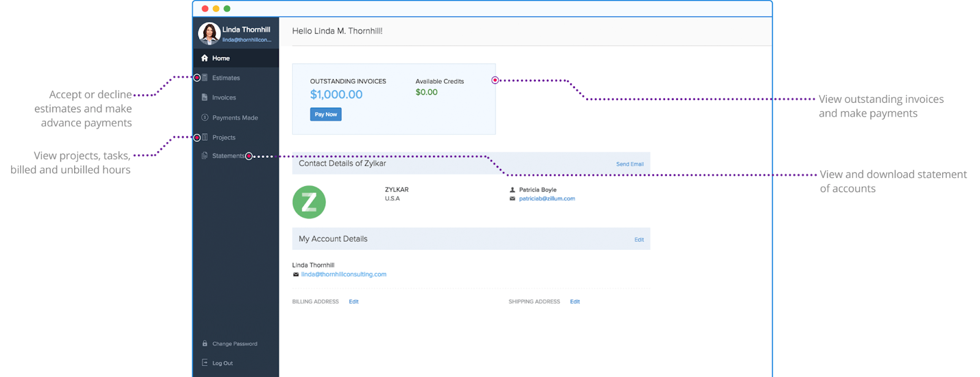This screenshot has width=980, height=377.
Task: Click the OUTSTANDING INVOICES label
Action: tap(348, 81)
